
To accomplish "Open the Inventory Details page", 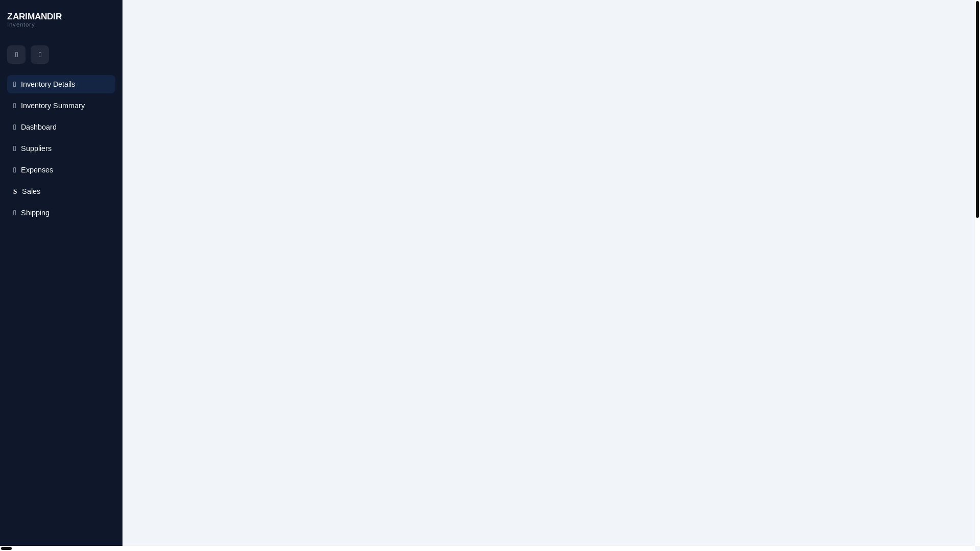I will pyautogui.click(x=61, y=84).
